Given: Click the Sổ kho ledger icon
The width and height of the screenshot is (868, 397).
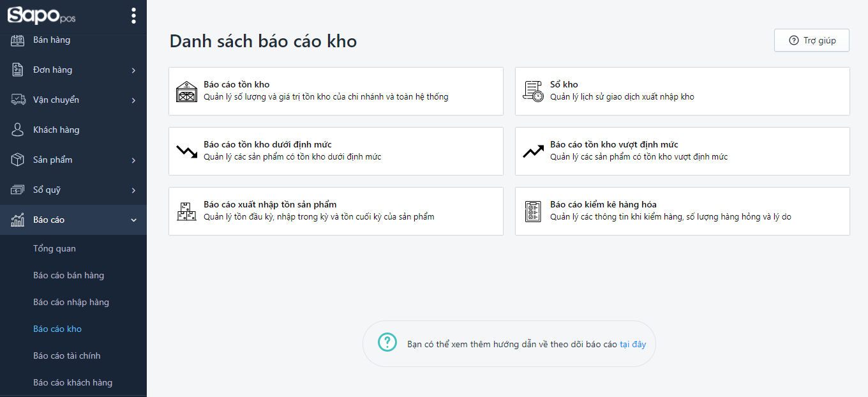Looking at the screenshot, I should 533,91.
